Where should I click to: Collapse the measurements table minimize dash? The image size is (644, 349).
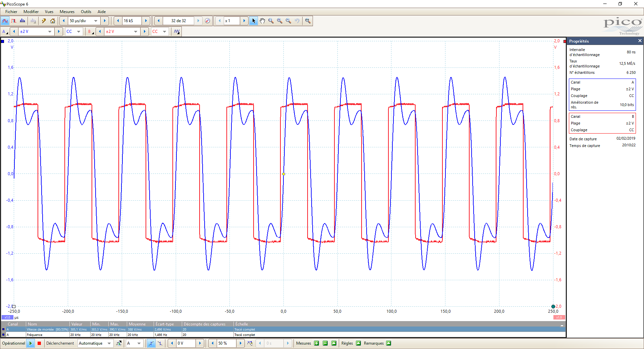click(562, 325)
